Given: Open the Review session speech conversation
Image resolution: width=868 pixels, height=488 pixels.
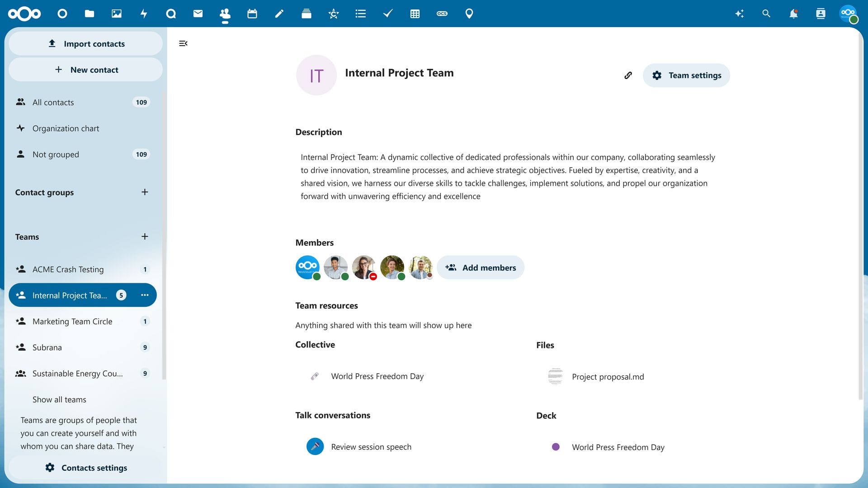Looking at the screenshot, I should 371,446.
